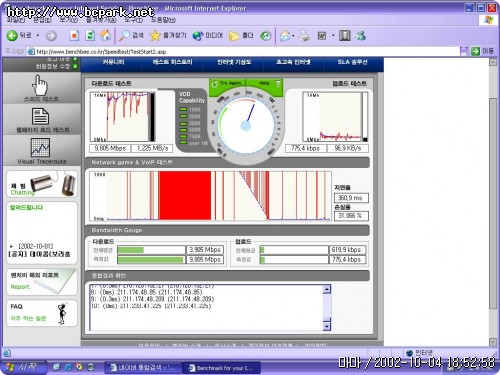Print the page with the printer icon
The height and width of the screenshot is (375, 500).
(304, 35)
